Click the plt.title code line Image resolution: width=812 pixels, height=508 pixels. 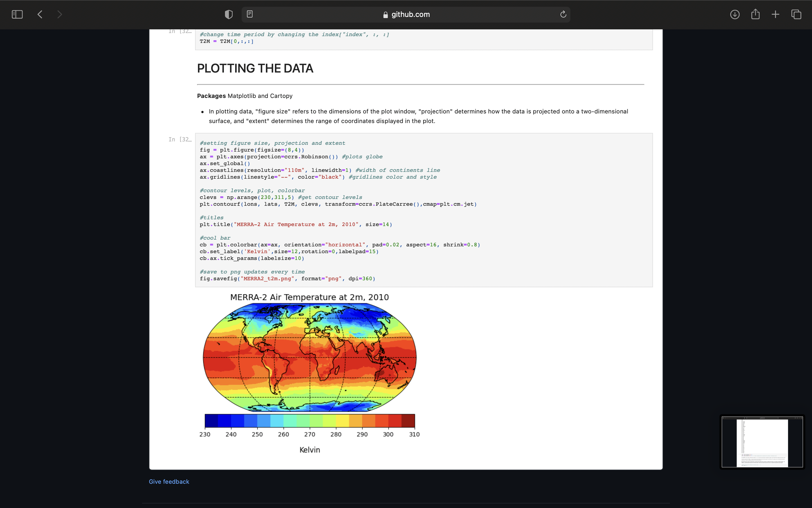click(296, 224)
